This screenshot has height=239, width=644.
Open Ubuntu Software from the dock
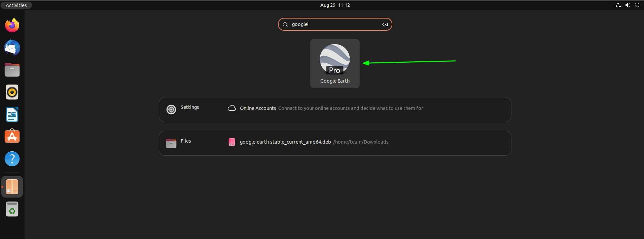pyautogui.click(x=12, y=137)
